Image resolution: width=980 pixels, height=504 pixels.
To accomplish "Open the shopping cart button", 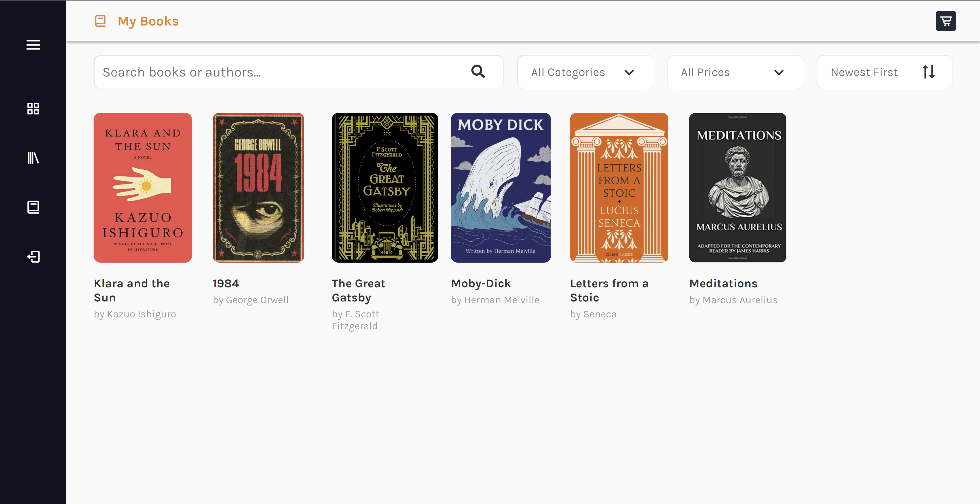I will pos(946,21).
